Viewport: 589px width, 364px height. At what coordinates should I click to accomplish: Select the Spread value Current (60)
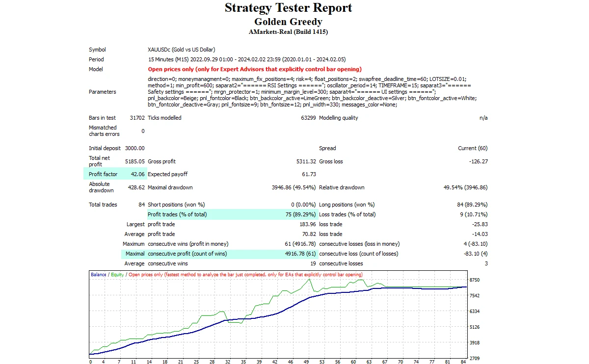pos(473,148)
